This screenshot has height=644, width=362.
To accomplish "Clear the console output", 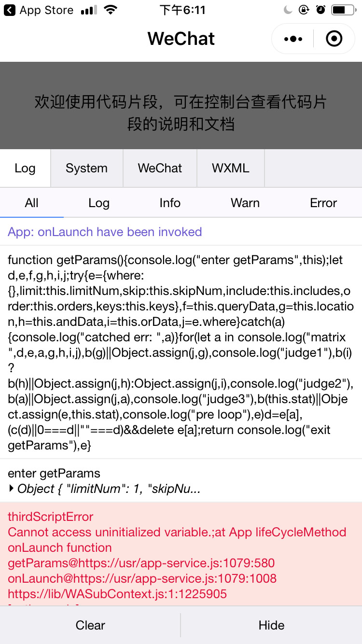I will click(x=90, y=625).
